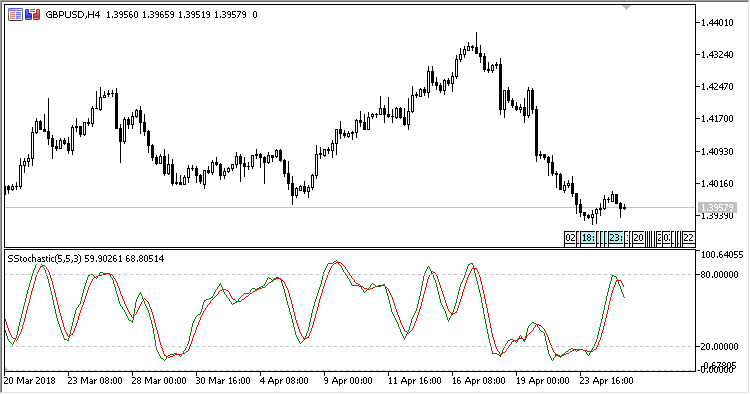The image size is (750, 394).
Task: Click the 20 Mar 2018 date label
Action: (x=29, y=381)
